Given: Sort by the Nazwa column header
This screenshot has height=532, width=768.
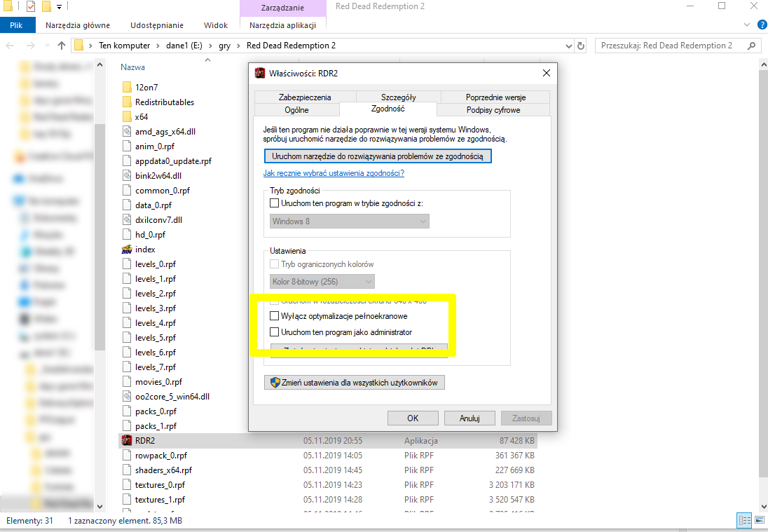Looking at the screenshot, I should coord(132,67).
